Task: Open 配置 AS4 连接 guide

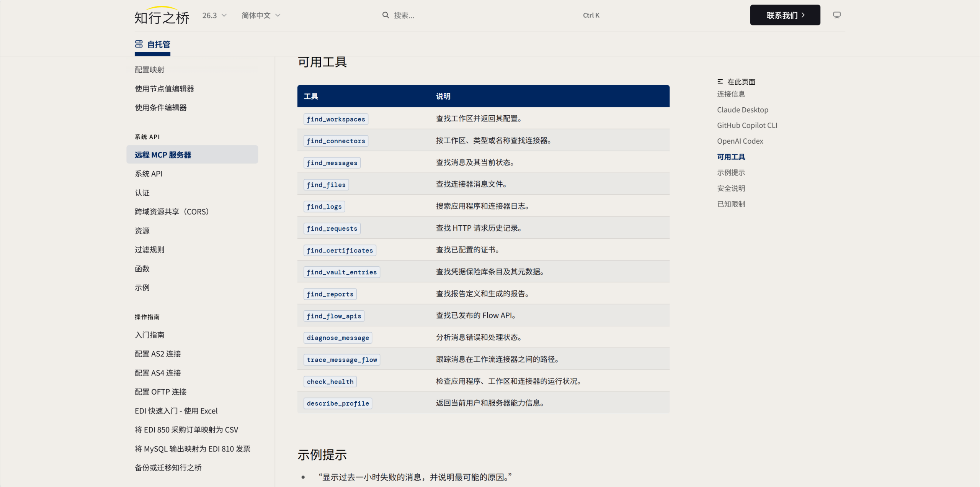Action: coord(158,373)
